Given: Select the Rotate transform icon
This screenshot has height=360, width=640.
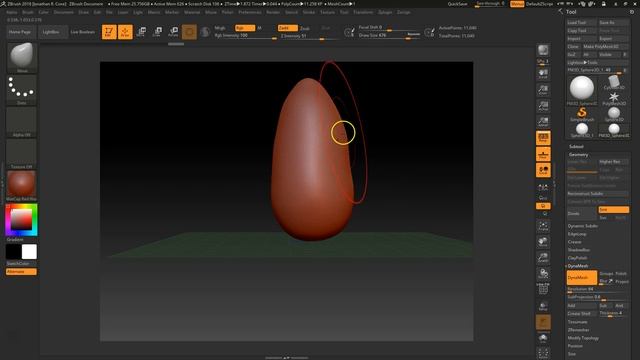Looking at the screenshot, I should pyautogui.click(x=173, y=31).
